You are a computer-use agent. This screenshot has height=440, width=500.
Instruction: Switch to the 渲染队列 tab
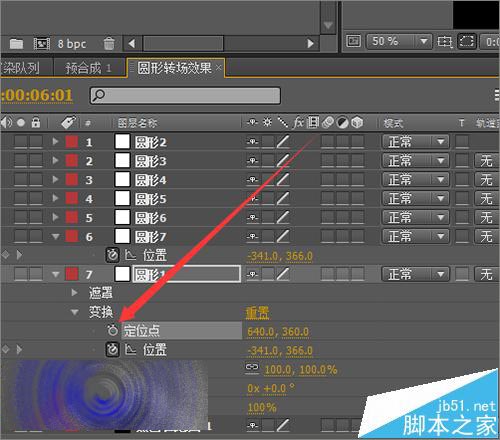tap(20, 68)
